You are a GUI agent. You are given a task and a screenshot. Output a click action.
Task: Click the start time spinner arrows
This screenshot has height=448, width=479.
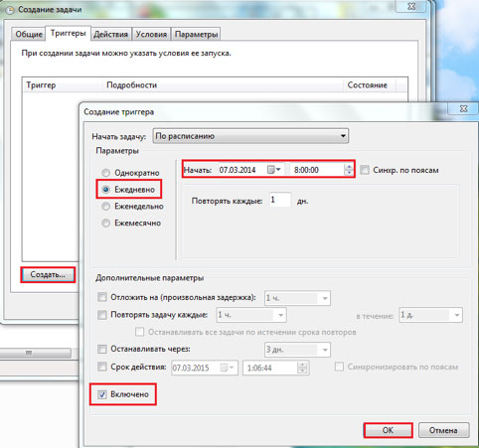(x=349, y=170)
